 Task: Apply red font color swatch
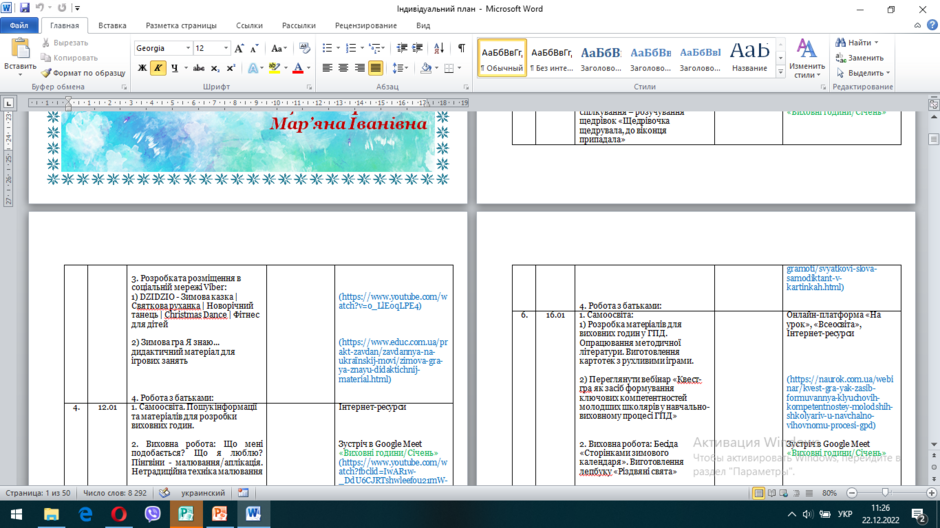click(x=297, y=68)
